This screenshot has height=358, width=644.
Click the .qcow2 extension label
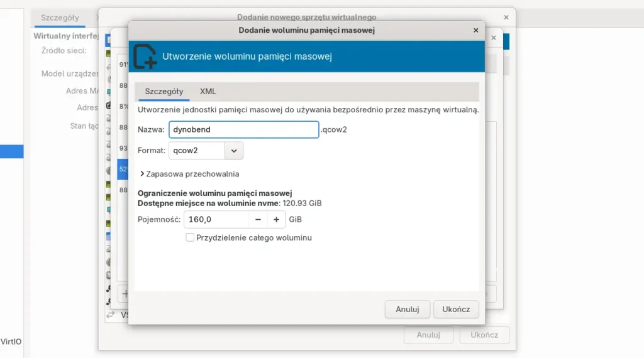point(333,129)
